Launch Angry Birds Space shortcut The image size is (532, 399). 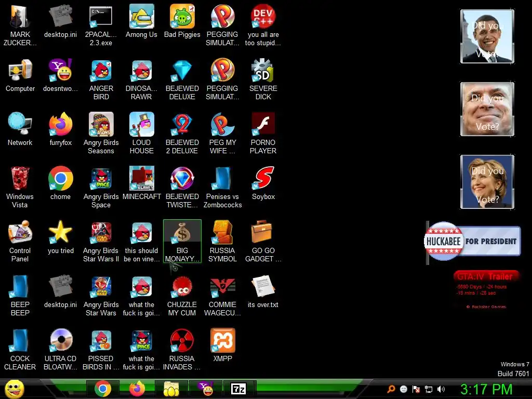point(101,187)
